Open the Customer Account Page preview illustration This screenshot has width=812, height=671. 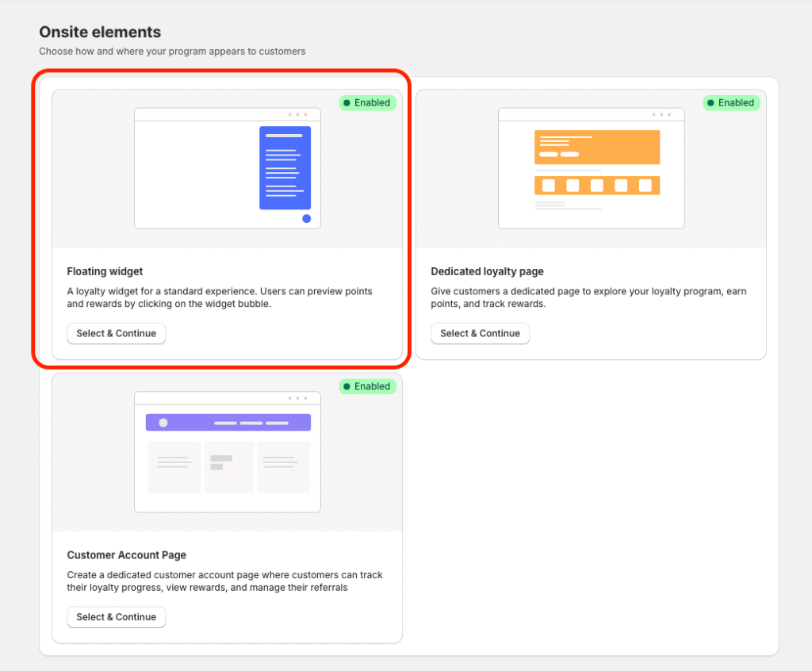(228, 452)
